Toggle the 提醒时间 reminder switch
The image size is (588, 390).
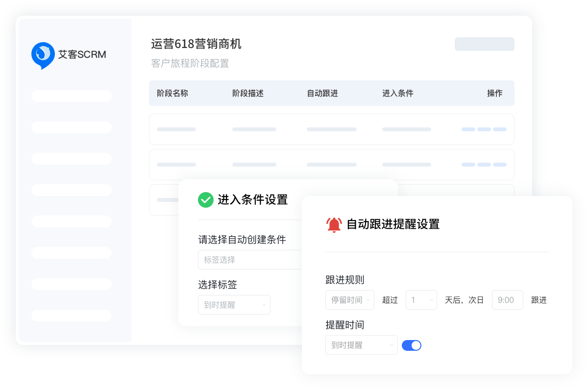coord(411,345)
